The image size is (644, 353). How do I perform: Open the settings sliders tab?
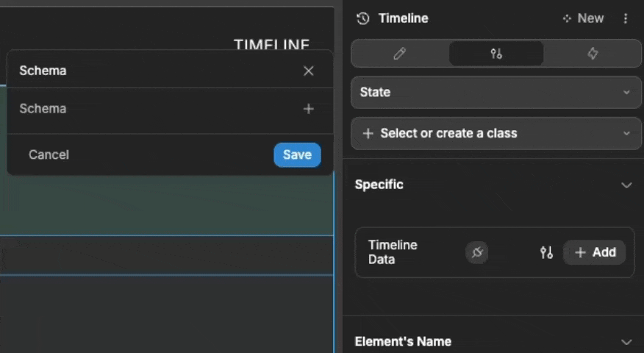[496, 54]
